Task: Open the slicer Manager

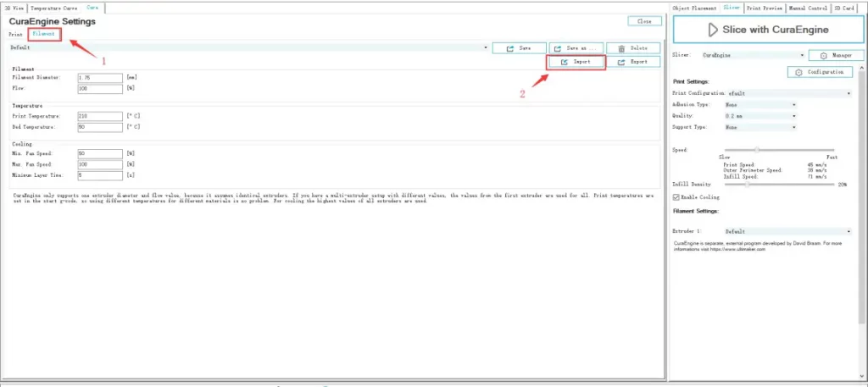Action: pyautogui.click(x=836, y=56)
